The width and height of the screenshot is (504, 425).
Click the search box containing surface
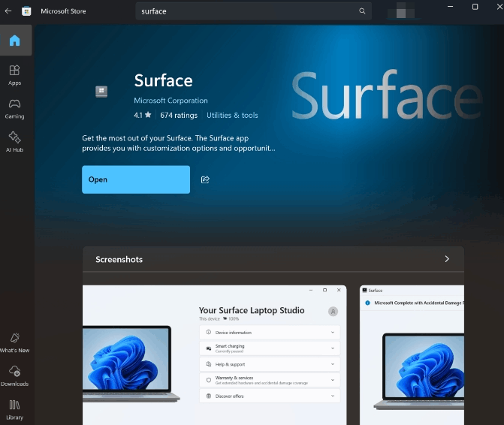point(253,11)
